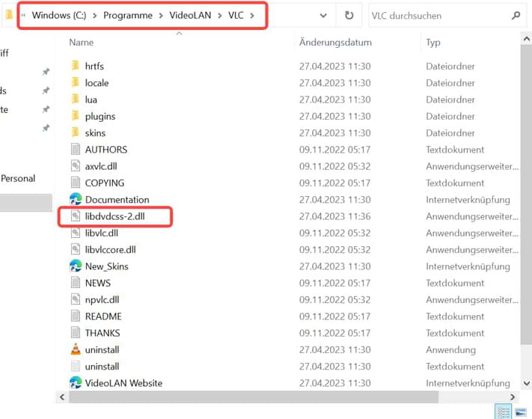Screen dimensions: 532x419
Task: Open the address bar history dropdown
Action: pyautogui.click(x=323, y=16)
